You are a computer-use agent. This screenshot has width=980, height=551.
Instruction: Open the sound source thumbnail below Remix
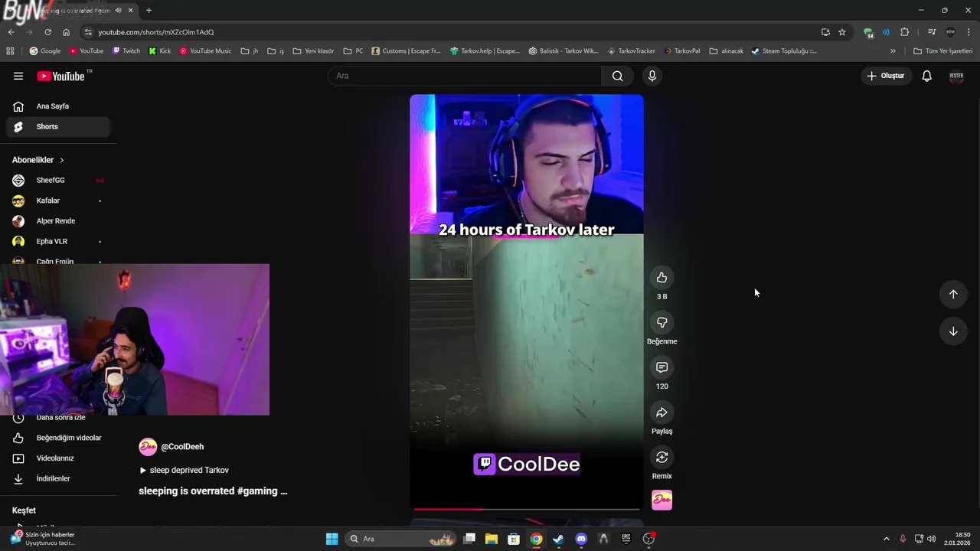tap(661, 500)
